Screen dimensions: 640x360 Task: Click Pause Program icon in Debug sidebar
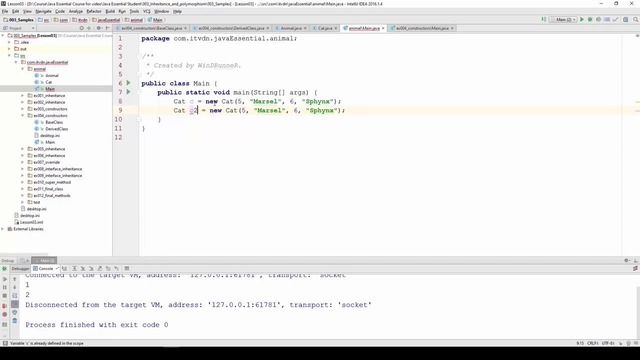pyautogui.click(x=4, y=287)
